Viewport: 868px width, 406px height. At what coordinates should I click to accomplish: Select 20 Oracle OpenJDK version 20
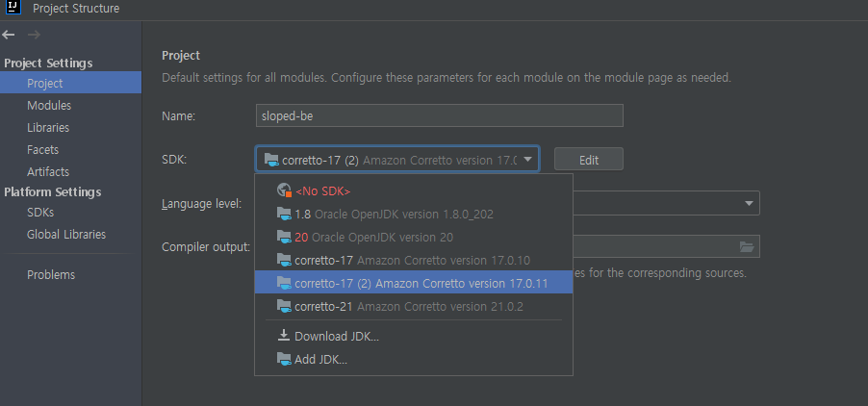pos(414,237)
